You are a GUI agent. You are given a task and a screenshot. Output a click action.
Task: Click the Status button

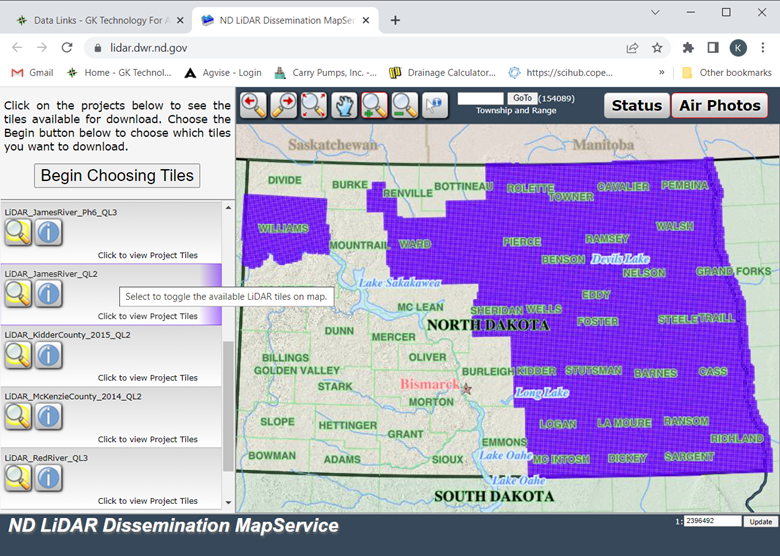click(636, 105)
